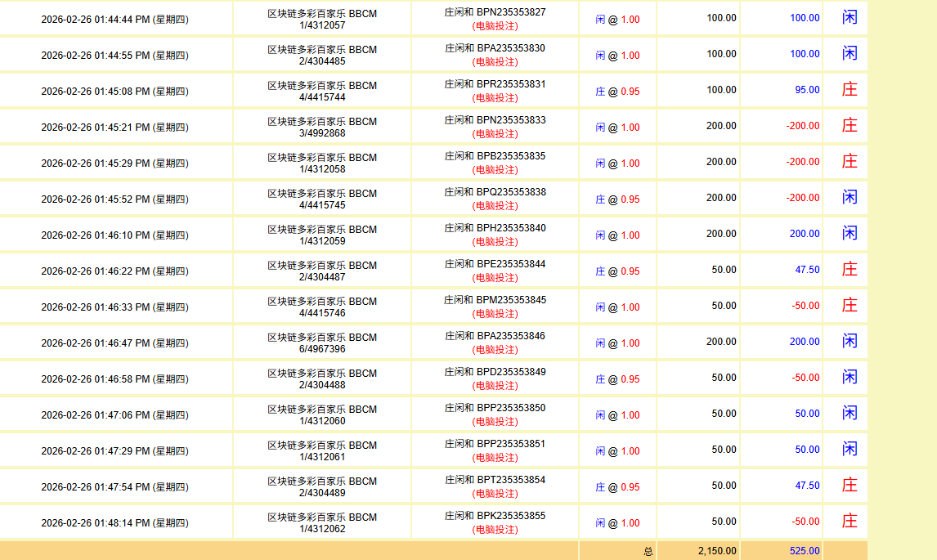The image size is (937, 560).
Task: Click bet number BPH235353840
Action: pyautogui.click(x=511, y=228)
